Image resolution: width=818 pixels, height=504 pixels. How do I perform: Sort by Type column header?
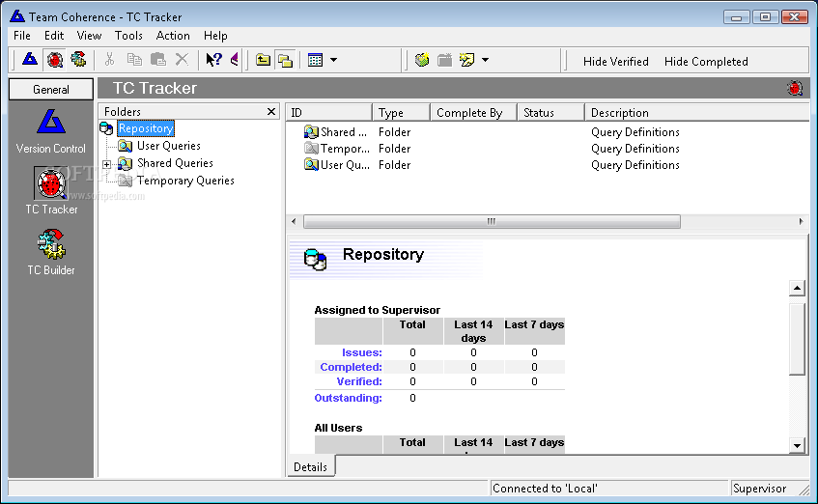pyautogui.click(x=401, y=113)
